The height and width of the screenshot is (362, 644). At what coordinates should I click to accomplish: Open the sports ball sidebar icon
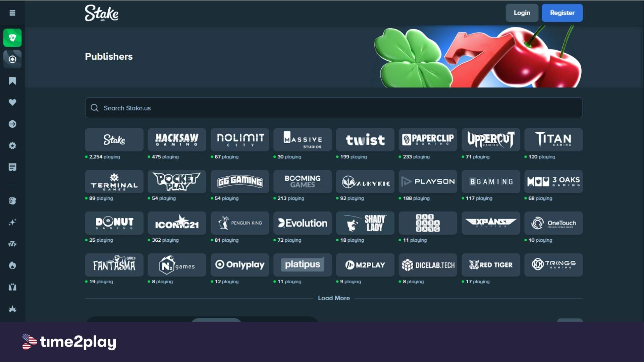(x=12, y=59)
